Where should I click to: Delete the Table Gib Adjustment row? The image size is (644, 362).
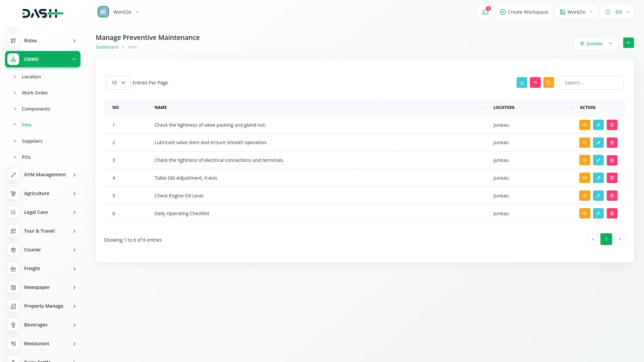(612, 178)
